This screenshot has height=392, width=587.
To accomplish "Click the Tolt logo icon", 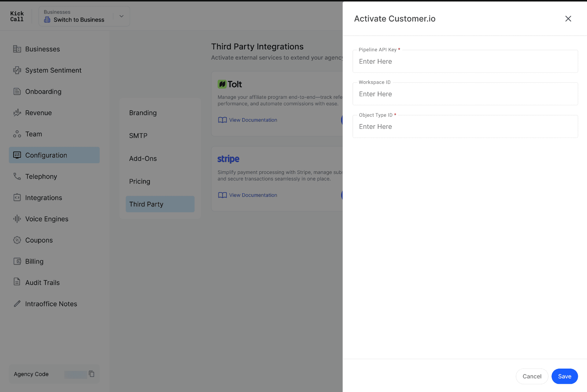I will (222, 84).
